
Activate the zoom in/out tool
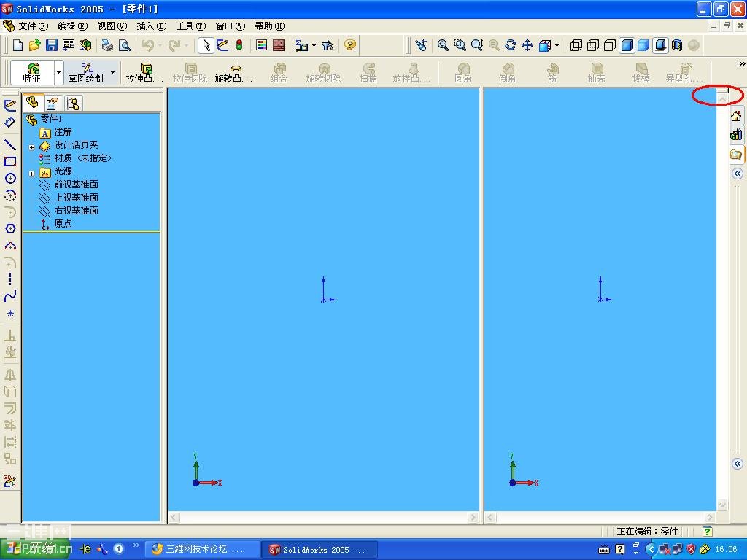point(477,45)
